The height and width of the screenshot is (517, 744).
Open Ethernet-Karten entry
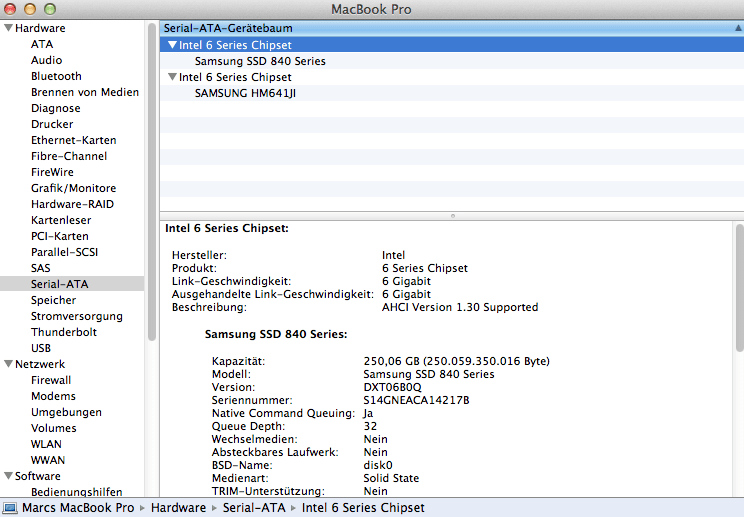[74, 140]
